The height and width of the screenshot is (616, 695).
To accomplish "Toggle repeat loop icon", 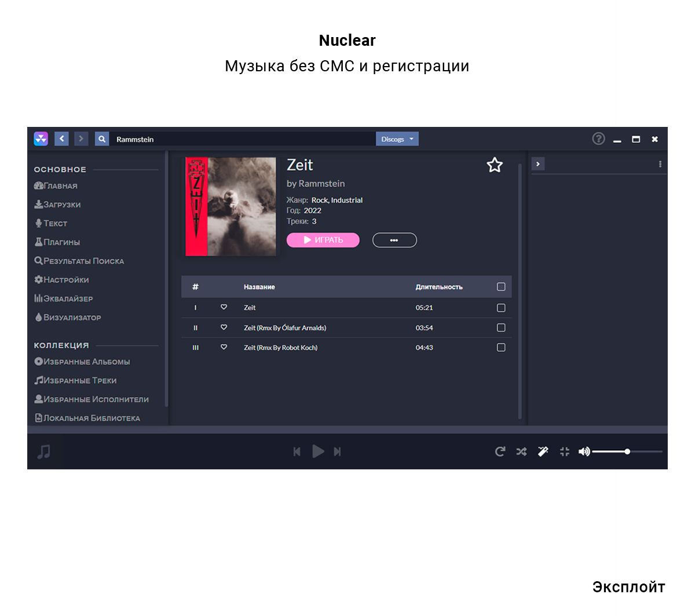I will coord(500,451).
